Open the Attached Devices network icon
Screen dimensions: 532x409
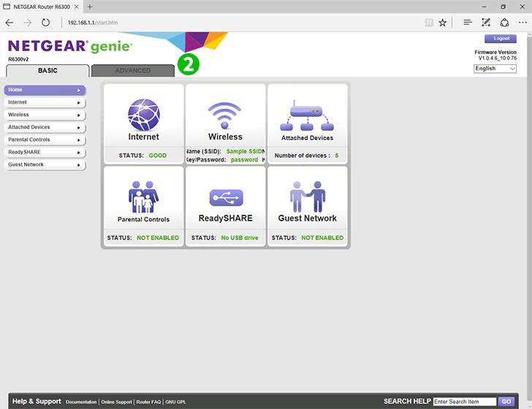[307, 115]
